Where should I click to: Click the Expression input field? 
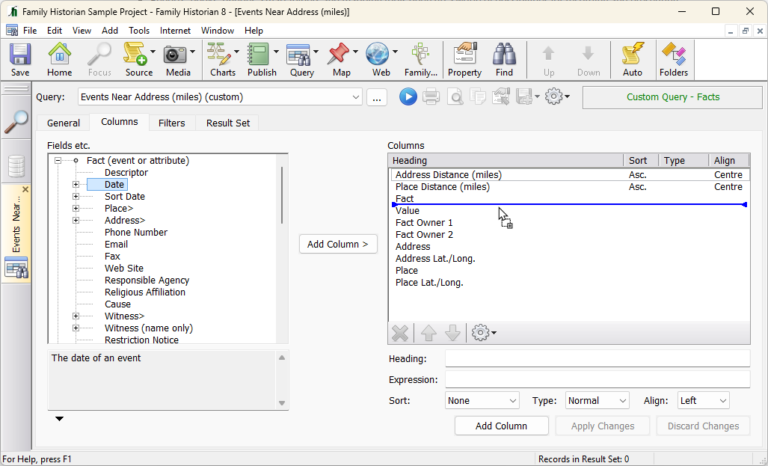(598, 379)
